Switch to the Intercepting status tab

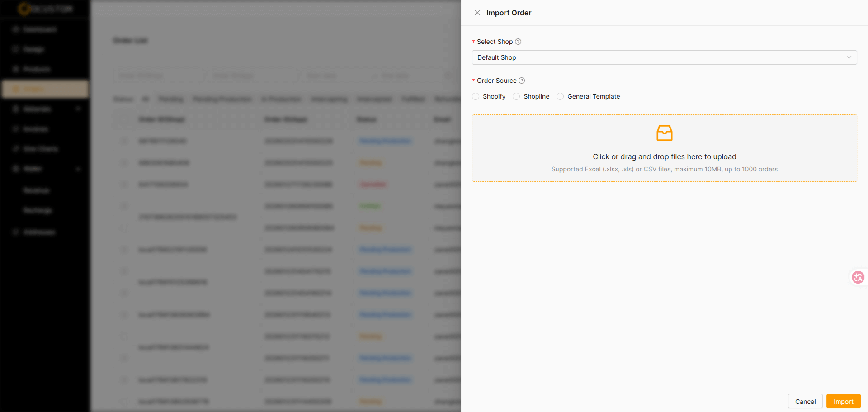point(329,99)
